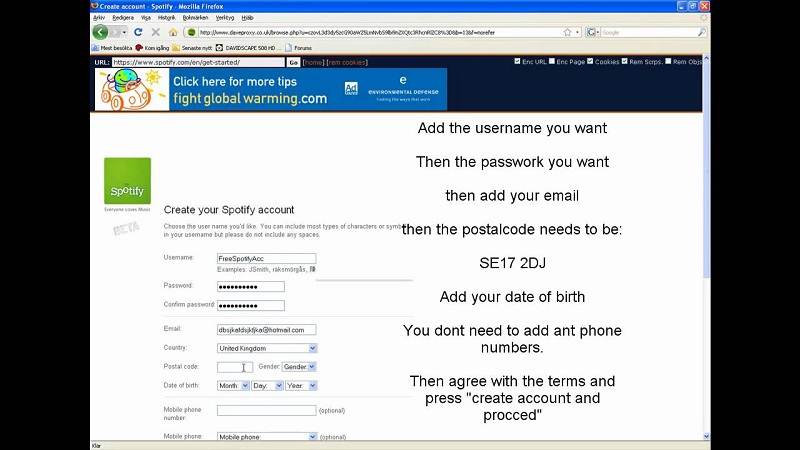Open the Google search engine selector icon

592,32
